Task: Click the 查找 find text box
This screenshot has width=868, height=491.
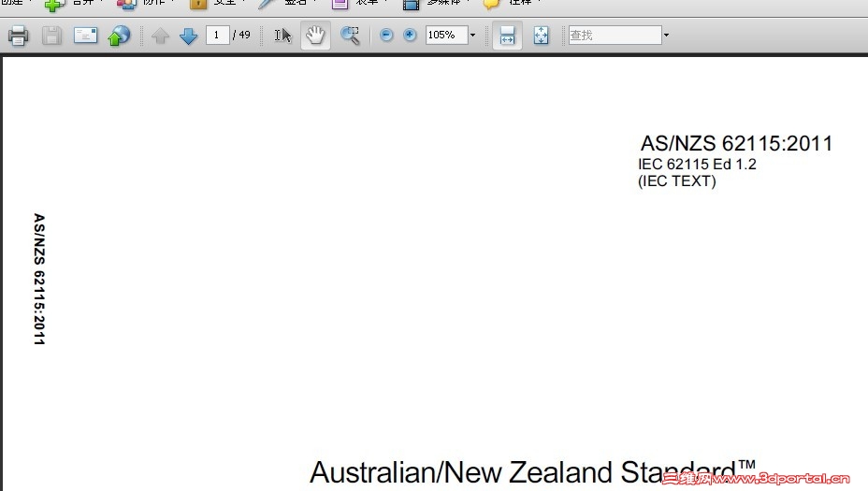Action: [x=615, y=35]
